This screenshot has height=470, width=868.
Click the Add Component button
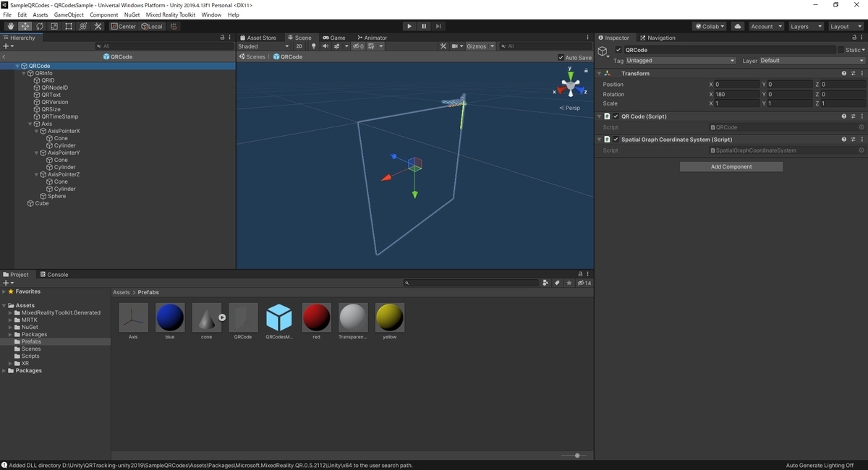(731, 167)
